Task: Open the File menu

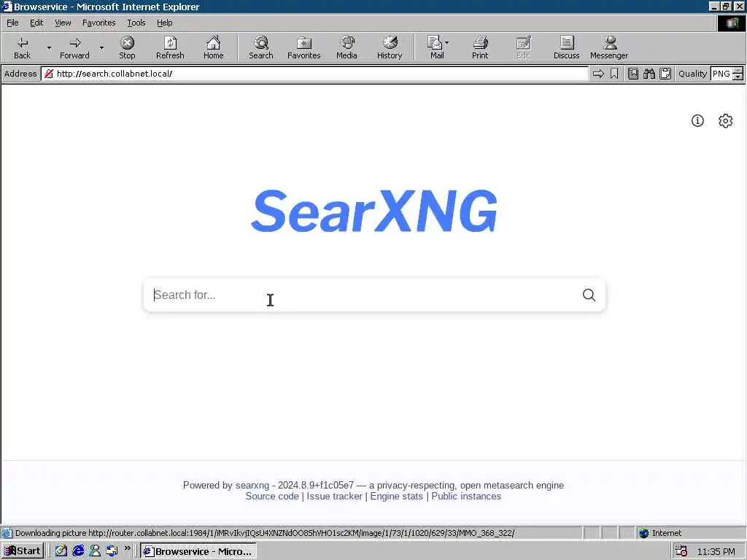Action: (12, 23)
